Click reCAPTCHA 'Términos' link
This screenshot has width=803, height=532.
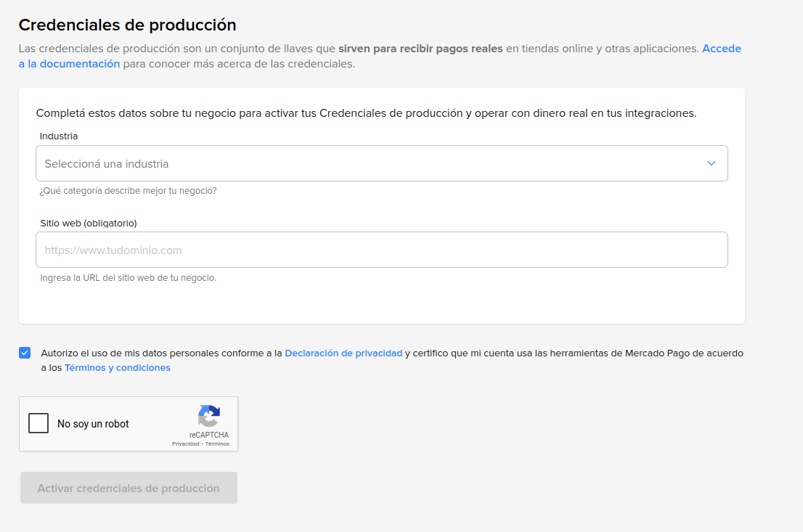pyautogui.click(x=217, y=443)
